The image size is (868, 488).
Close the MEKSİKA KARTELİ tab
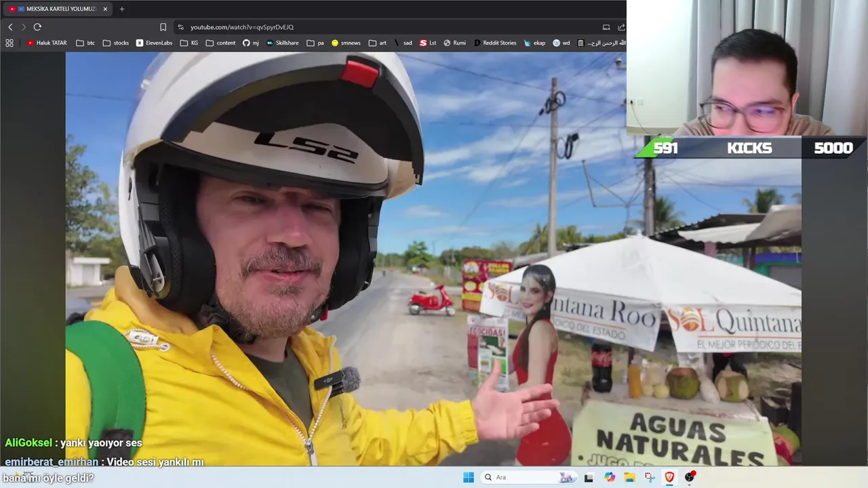(x=105, y=9)
